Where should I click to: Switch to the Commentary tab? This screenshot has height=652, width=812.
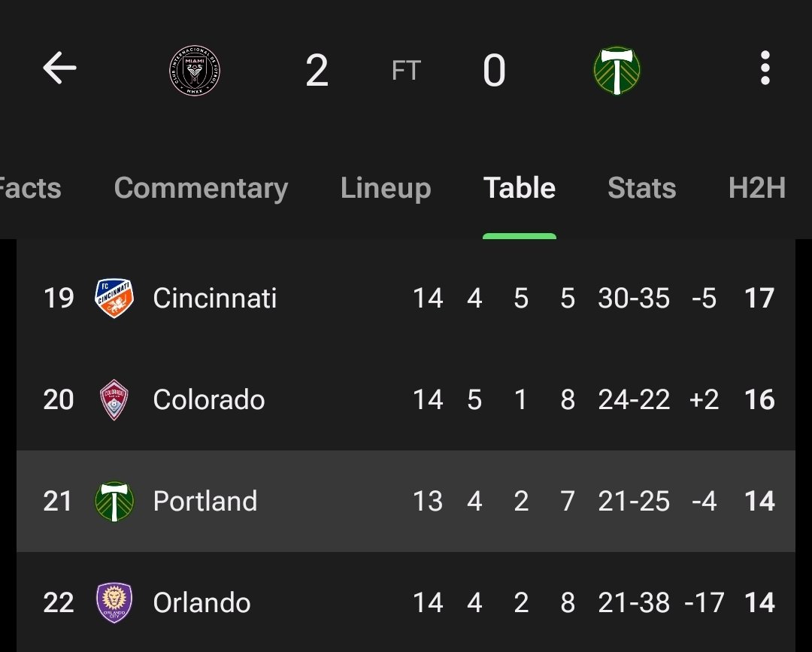(201, 187)
